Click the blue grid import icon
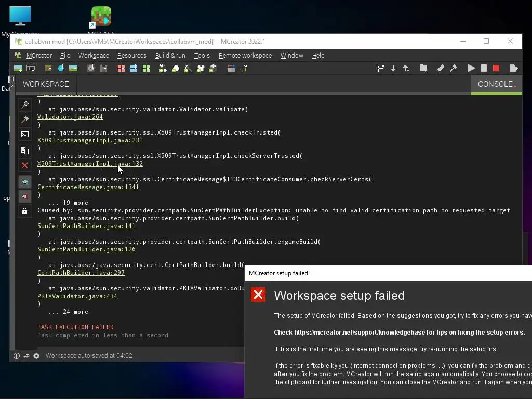The height and width of the screenshot is (399, 532). pyautogui.click(x=134, y=69)
